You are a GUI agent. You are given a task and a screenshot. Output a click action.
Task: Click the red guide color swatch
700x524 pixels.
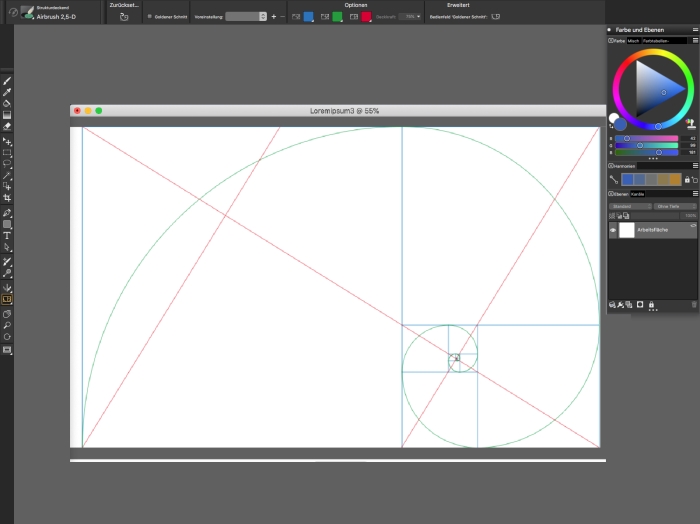click(x=366, y=17)
